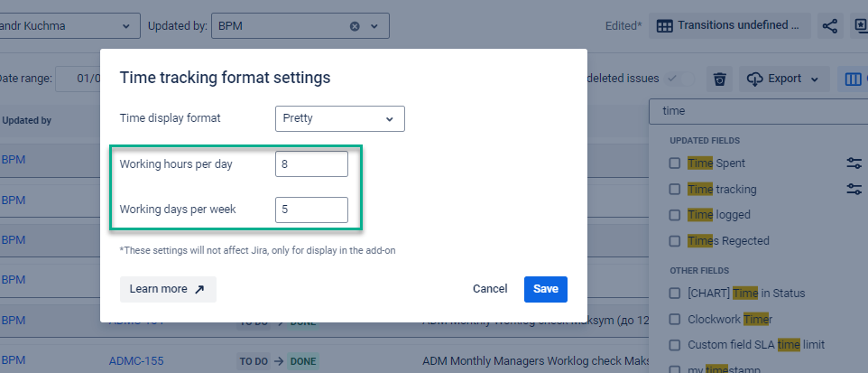Open settings sliders icon for Time Spent
Viewport: 868px width, 373px height.
pyautogui.click(x=854, y=163)
